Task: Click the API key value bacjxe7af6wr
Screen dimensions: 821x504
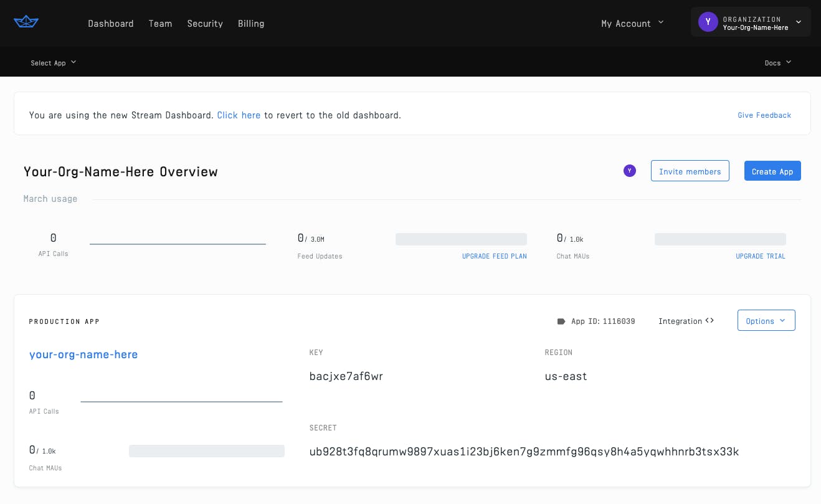Action: tap(346, 376)
